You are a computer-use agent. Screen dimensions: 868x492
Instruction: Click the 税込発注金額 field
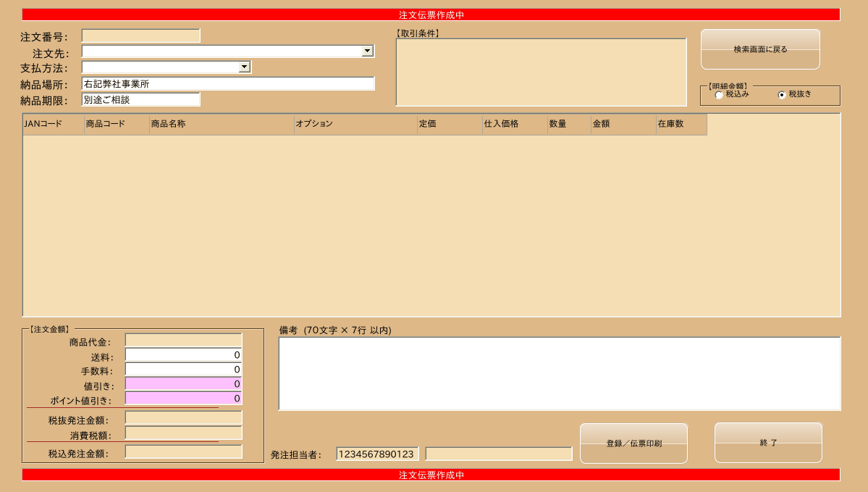(184, 451)
